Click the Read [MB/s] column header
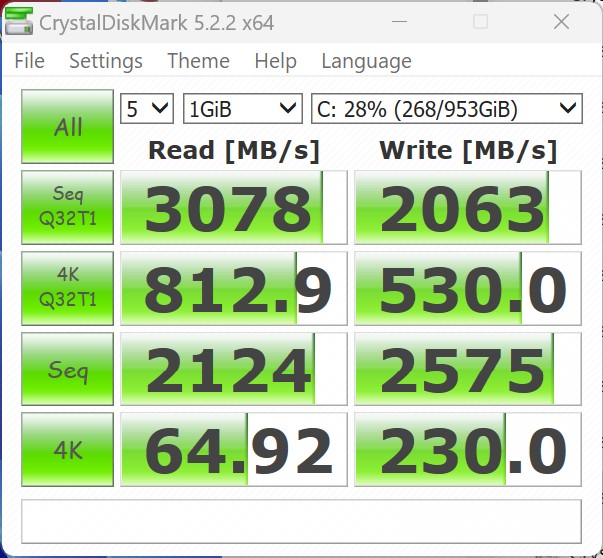The width and height of the screenshot is (603, 558). click(234, 150)
